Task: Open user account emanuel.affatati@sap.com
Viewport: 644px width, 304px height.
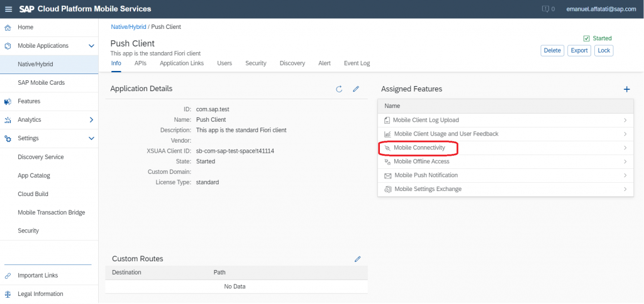Action: [x=601, y=9]
